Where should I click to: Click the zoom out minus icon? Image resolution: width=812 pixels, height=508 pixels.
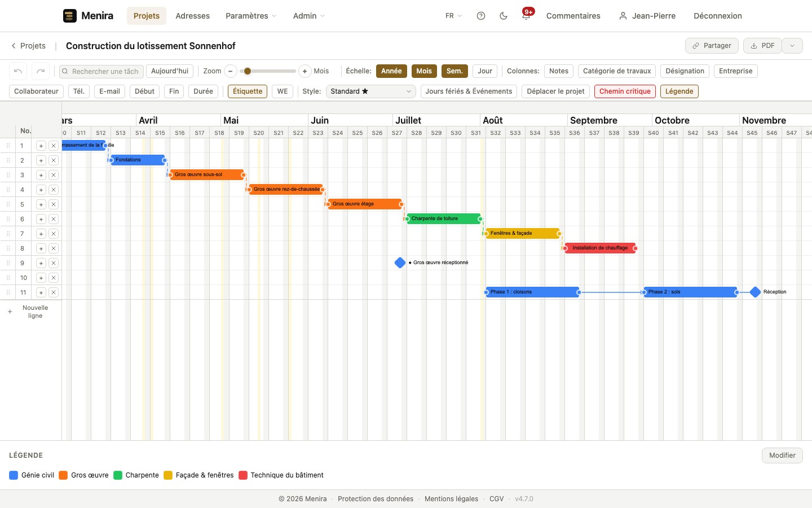[x=230, y=71]
